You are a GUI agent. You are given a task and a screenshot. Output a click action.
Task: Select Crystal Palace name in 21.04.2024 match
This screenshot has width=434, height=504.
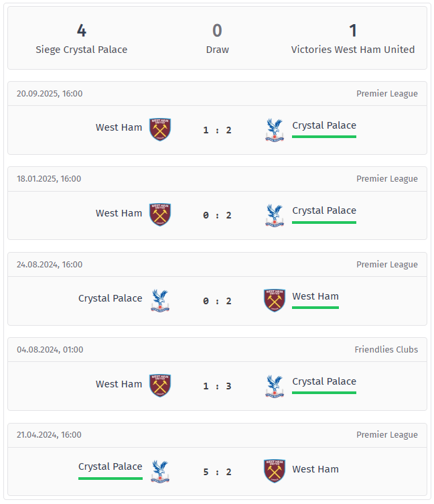[111, 466]
